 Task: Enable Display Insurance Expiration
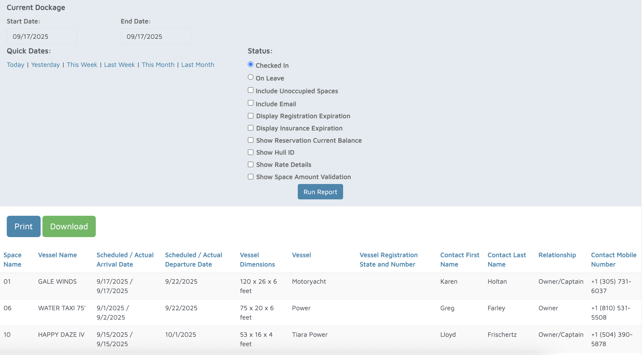coord(250,128)
